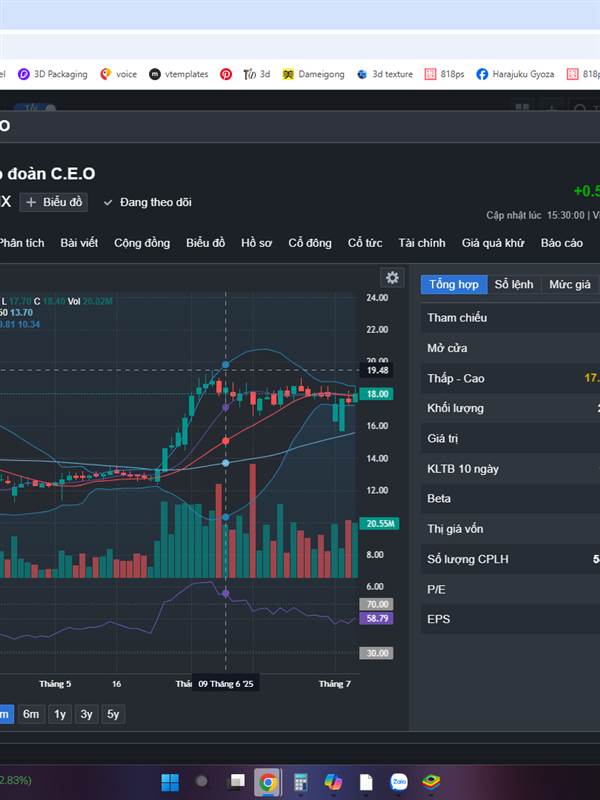
Task: Open blank document app in taskbar
Action: click(366, 782)
